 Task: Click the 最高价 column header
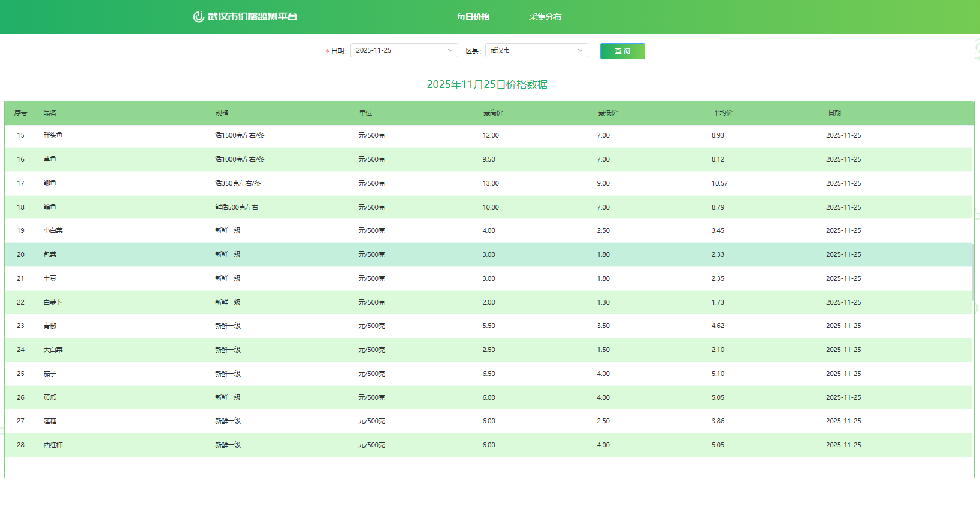click(492, 113)
